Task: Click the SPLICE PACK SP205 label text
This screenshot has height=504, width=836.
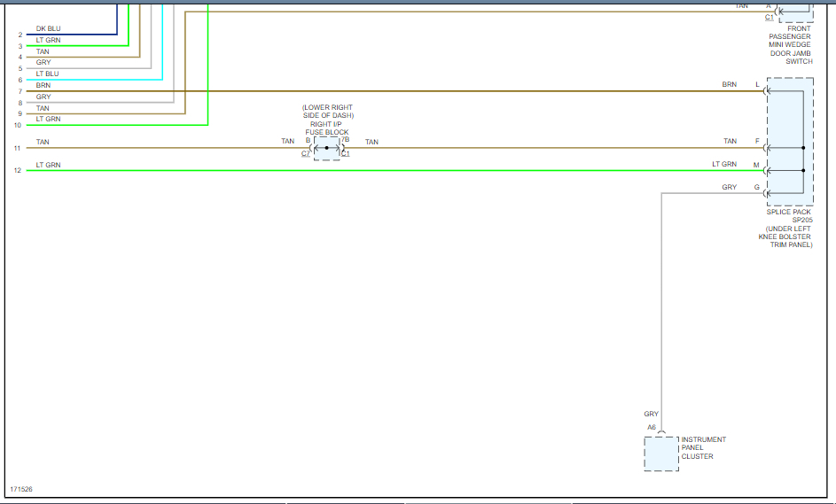Action: tap(790, 216)
